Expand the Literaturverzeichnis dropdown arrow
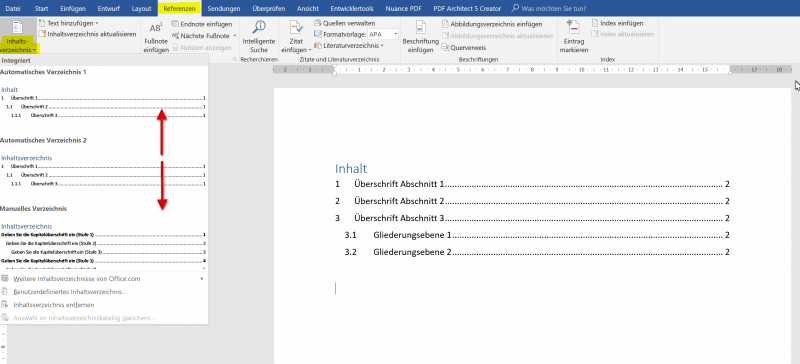The image size is (800, 364). point(382,45)
